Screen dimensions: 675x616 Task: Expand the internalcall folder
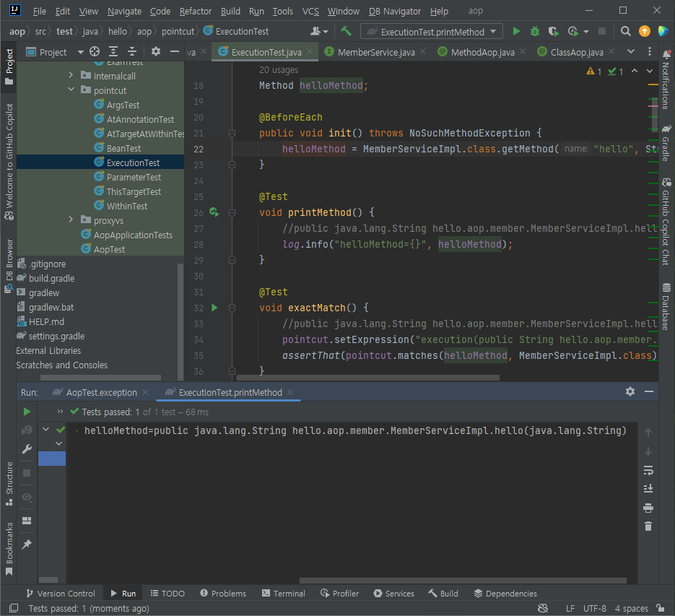click(x=71, y=76)
